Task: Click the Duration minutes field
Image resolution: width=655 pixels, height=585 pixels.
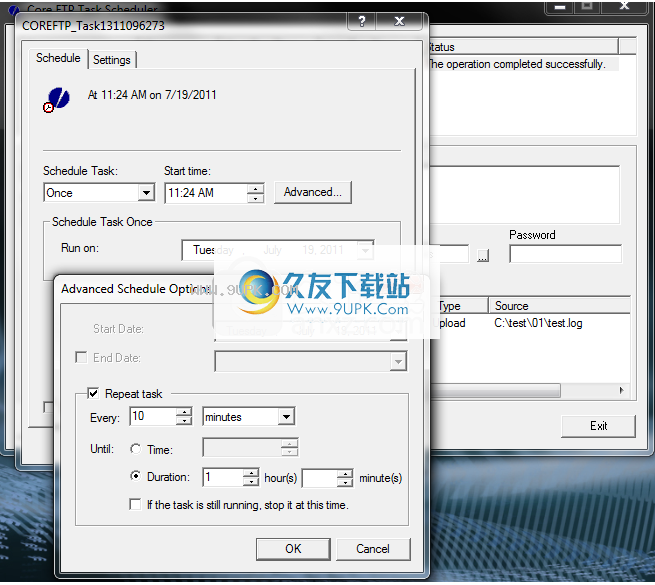Action: click(320, 478)
